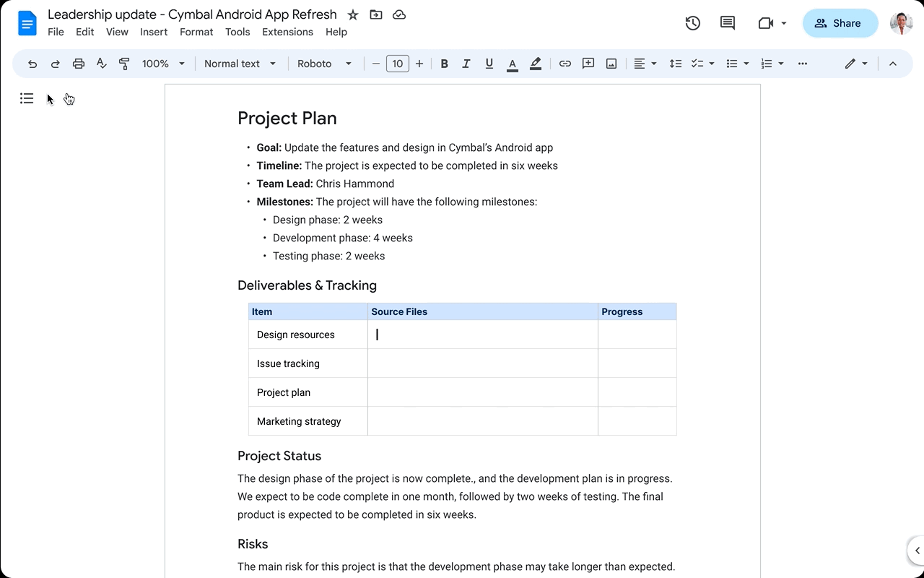This screenshot has width=924, height=578.
Task: Click the Insert image icon
Action: (x=611, y=64)
